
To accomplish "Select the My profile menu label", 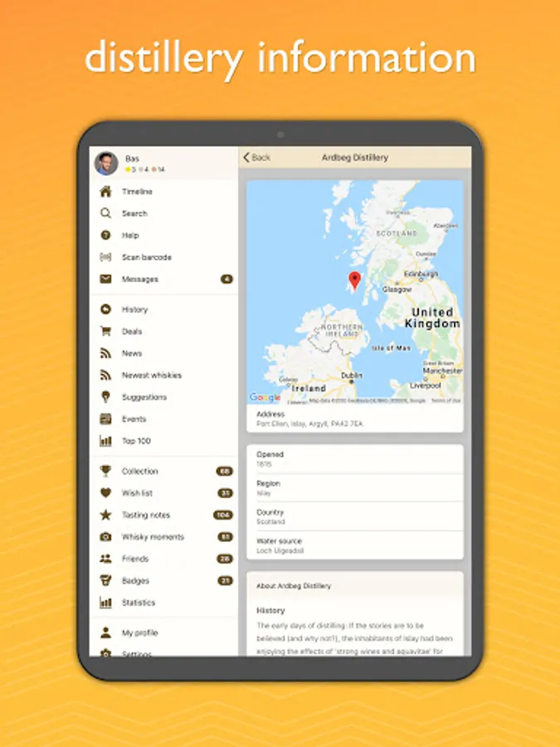I will coord(140,632).
